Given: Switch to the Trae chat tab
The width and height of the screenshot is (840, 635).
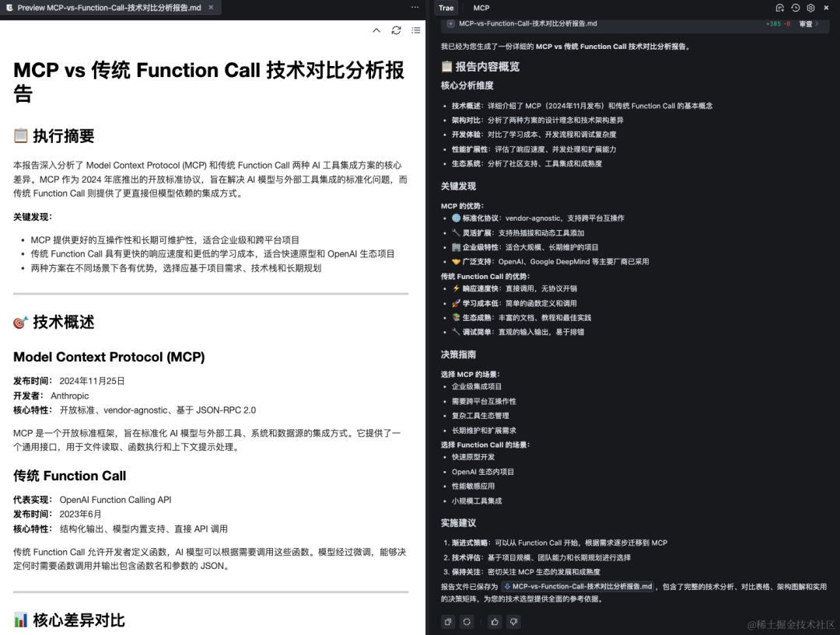Looking at the screenshot, I should click(x=446, y=8).
